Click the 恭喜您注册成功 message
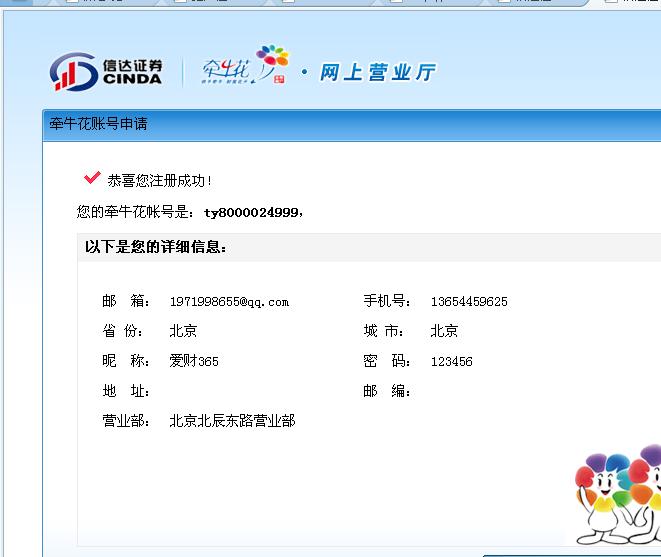Screen dimensions: 661x557 pyautogui.click(x=159, y=180)
